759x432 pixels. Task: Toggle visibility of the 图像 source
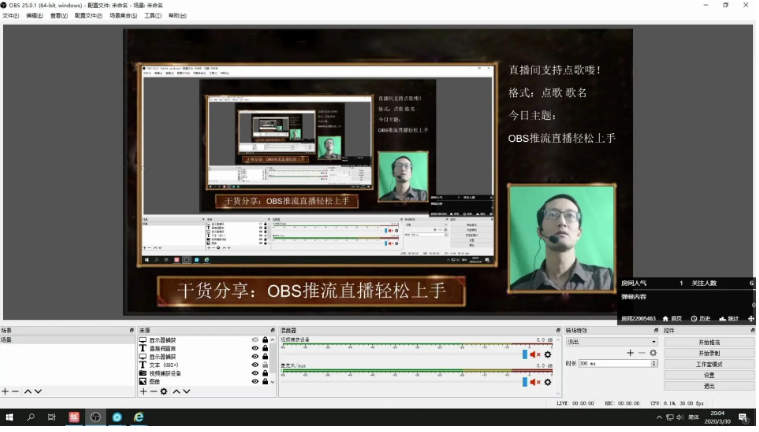coord(255,382)
